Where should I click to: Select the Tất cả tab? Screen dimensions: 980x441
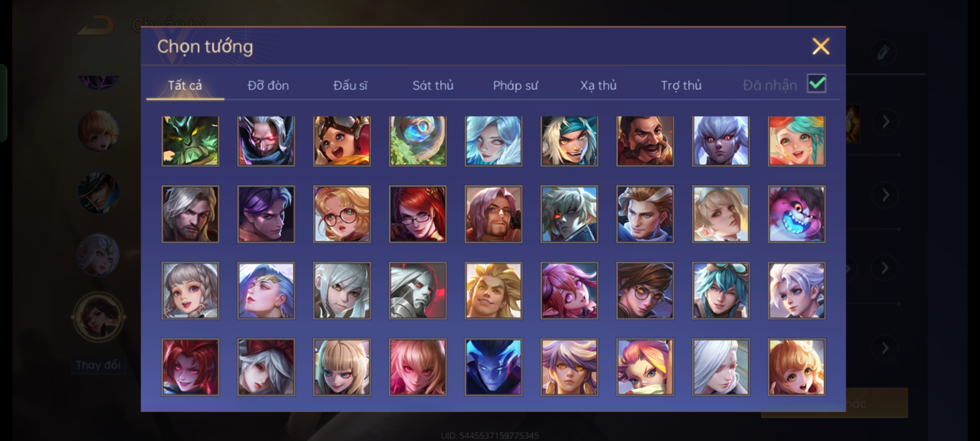(x=185, y=85)
